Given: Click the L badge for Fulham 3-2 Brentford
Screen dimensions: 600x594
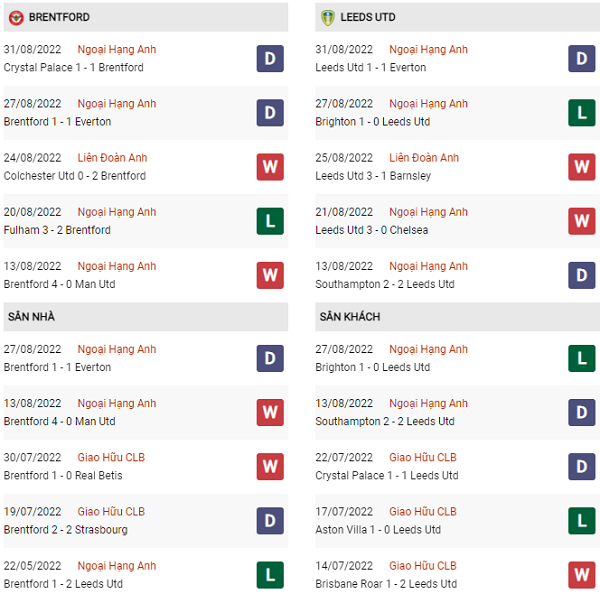Looking at the screenshot, I should coord(270,221).
